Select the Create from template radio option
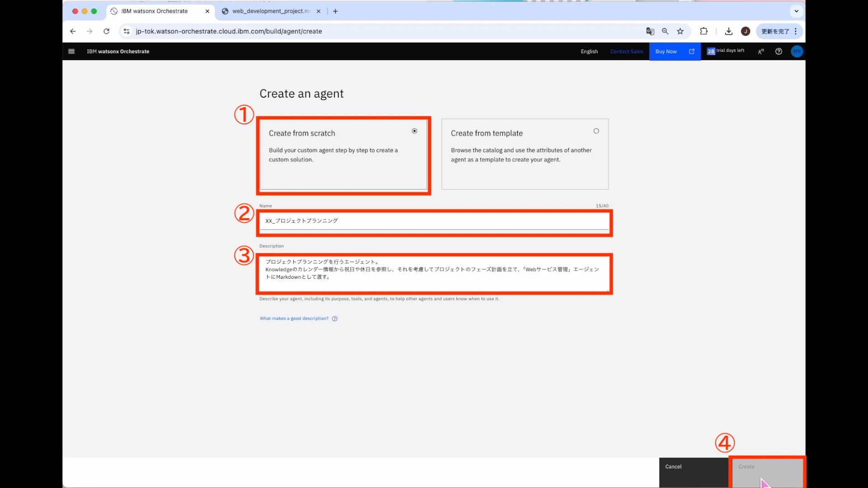Screen dimensions: 868x488 click(x=596, y=131)
